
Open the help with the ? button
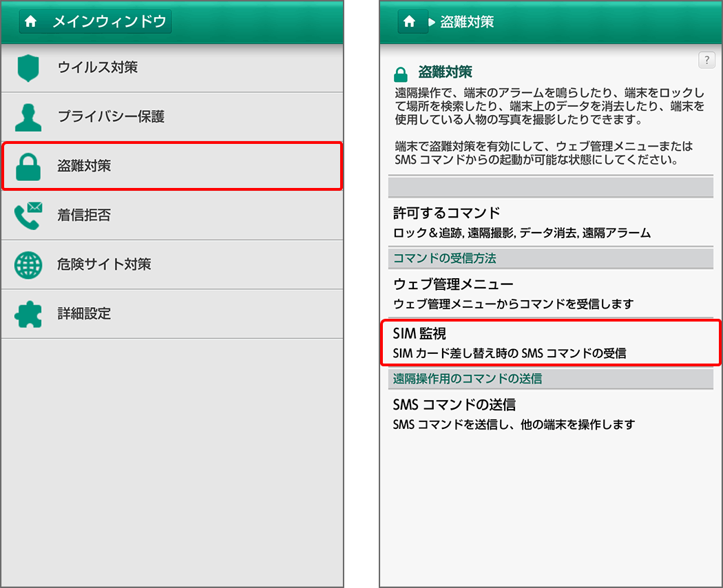click(706, 60)
